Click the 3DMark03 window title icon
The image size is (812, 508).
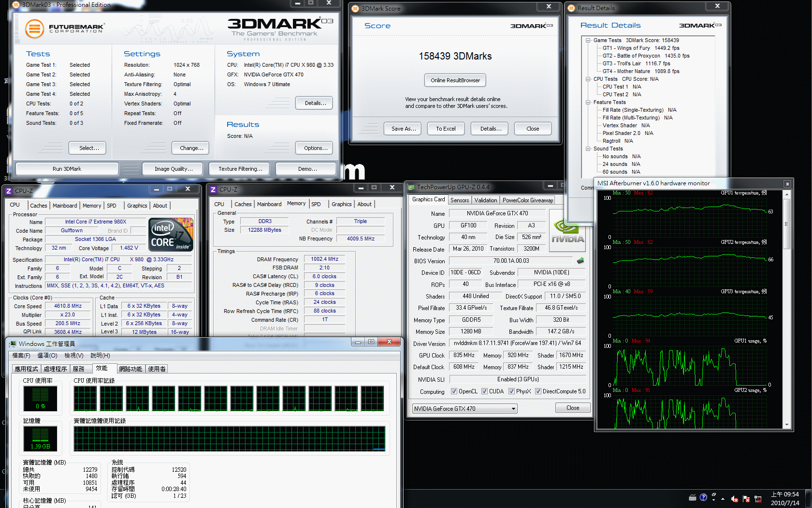click(x=16, y=5)
